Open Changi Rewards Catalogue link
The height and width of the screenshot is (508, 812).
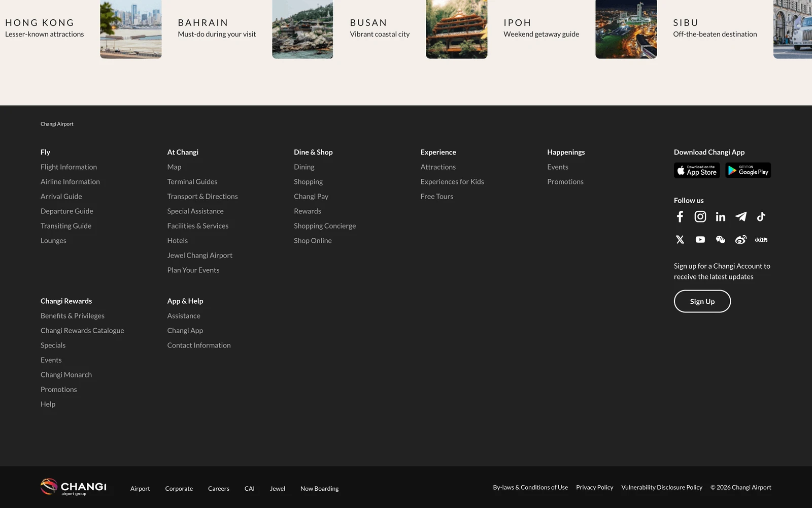click(x=82, y=331)
